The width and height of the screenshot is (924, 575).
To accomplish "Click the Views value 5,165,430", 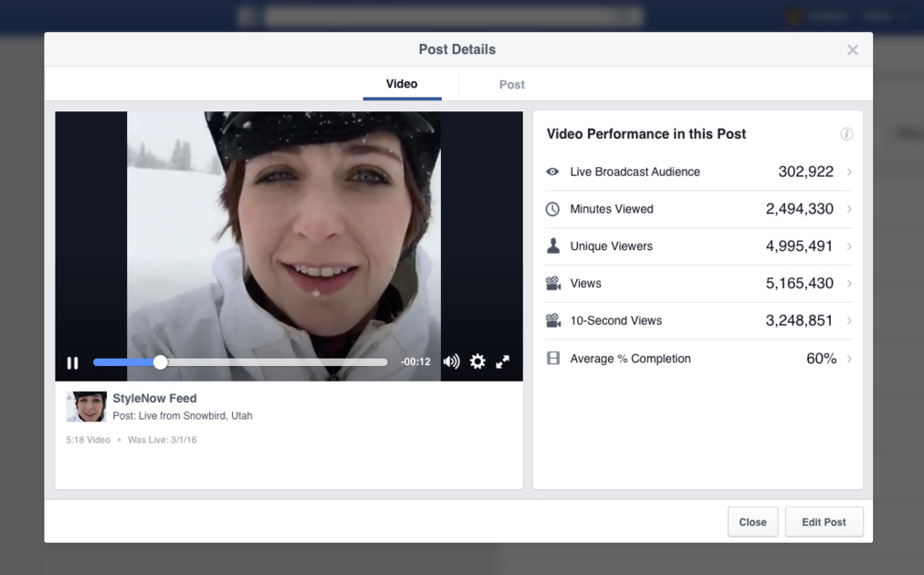I will (x=799, y=283).
